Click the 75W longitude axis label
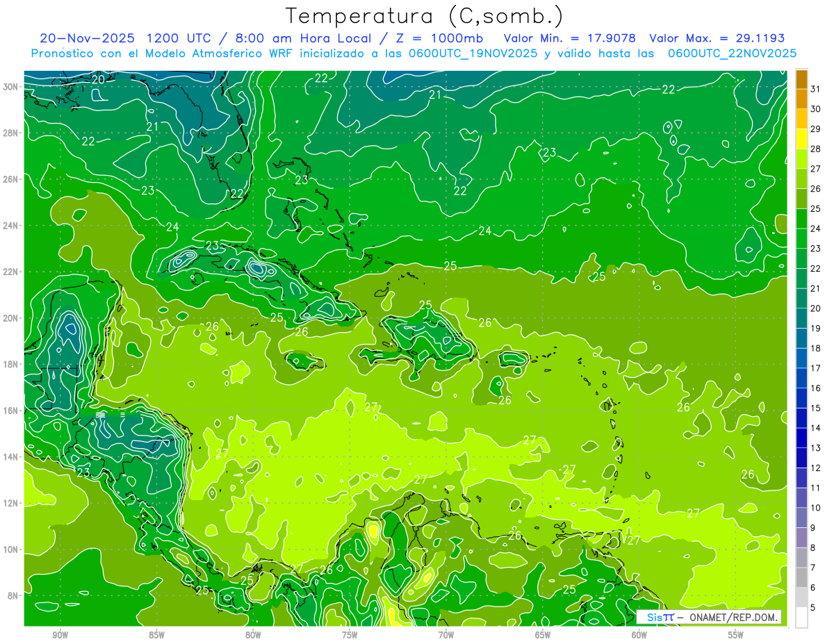This screenshot has height=644, width=834. click(x=350, y=634)
